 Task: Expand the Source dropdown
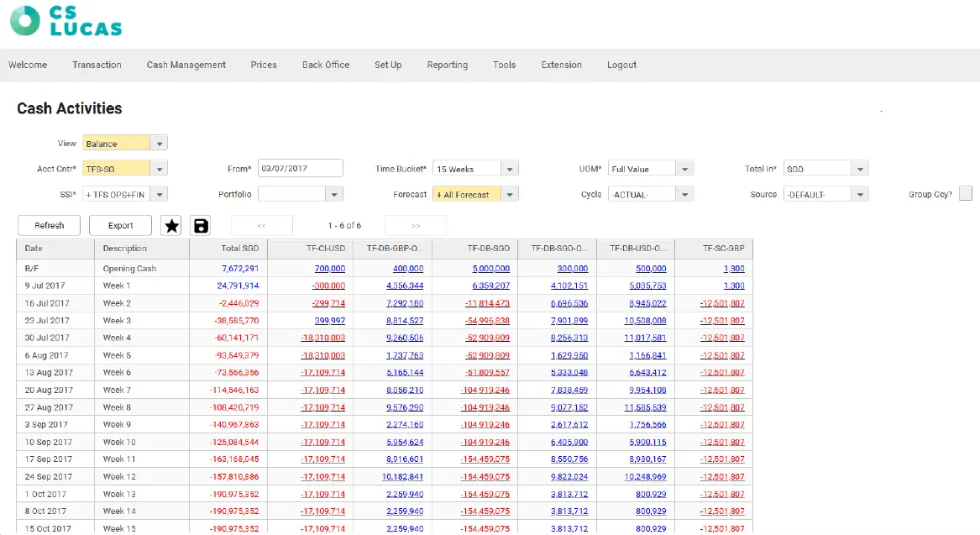pyautogui.click(x=860, y=194)
